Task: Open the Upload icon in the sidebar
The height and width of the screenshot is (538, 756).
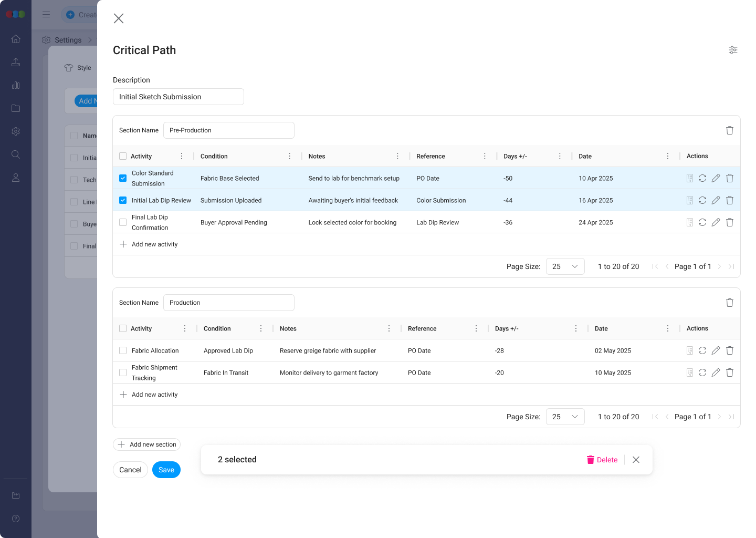Action: click(16, 62)
